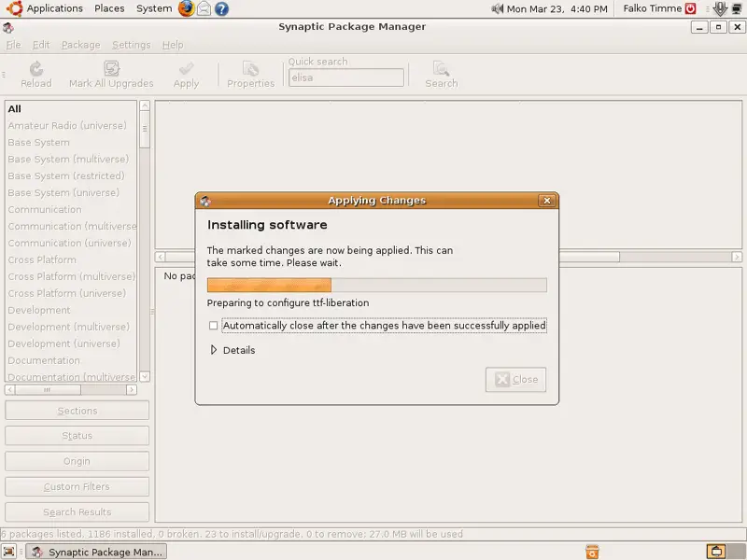Click the Search Results button
Viewport: 747px width, 560px height.
click(78, 512)
